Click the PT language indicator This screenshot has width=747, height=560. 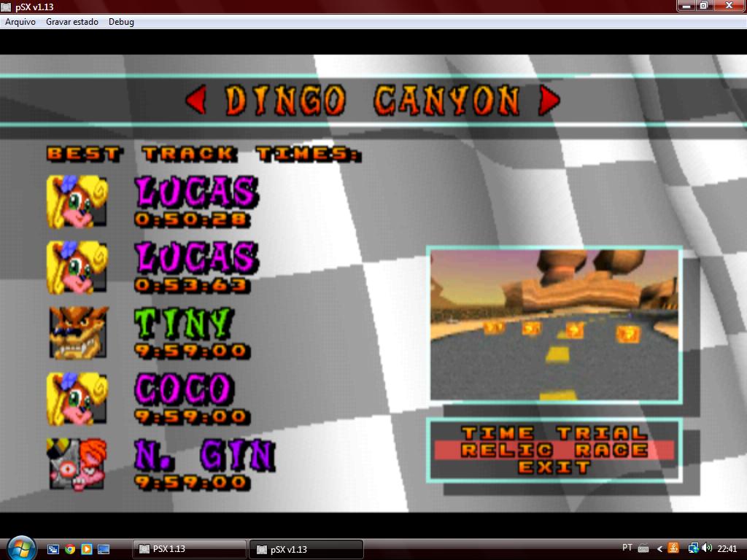point(627,548)
